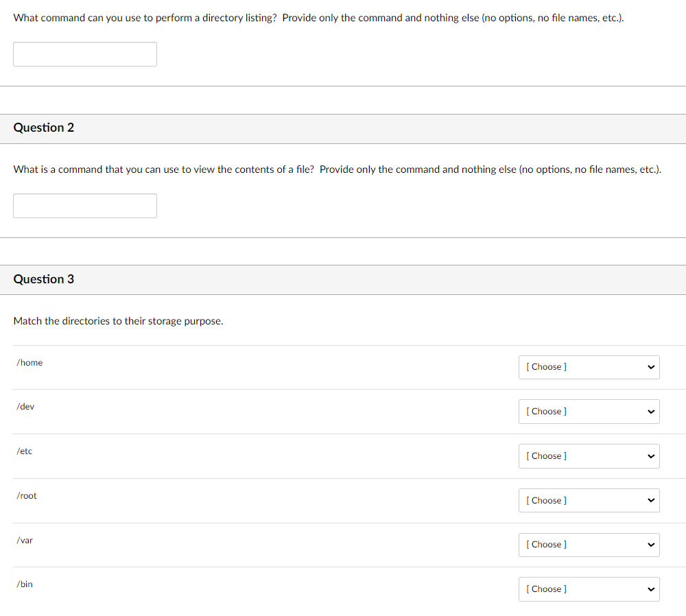Open the /dev storage purpose dropdown
The image size is (686, 616).
(589, 412)
